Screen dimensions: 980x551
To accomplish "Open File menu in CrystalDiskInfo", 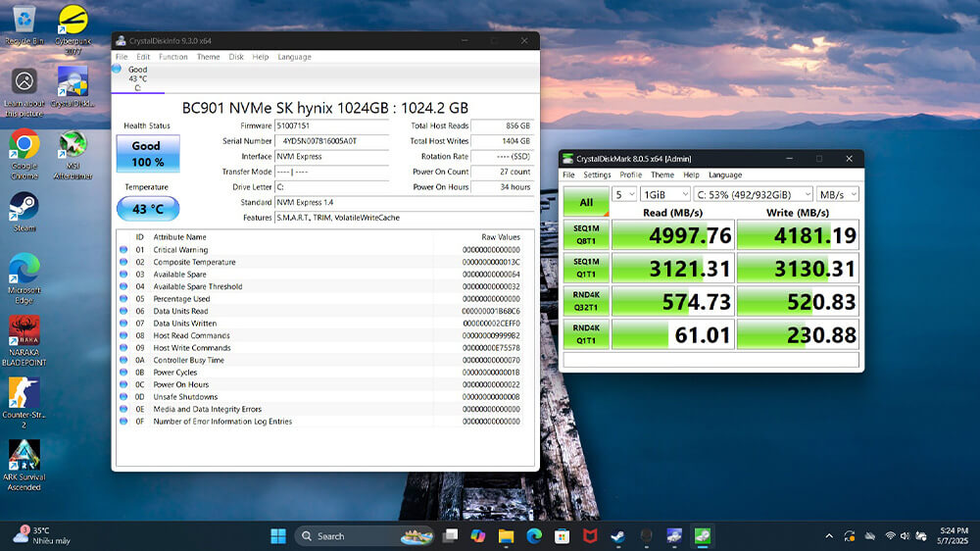I will tap(122, 57).
